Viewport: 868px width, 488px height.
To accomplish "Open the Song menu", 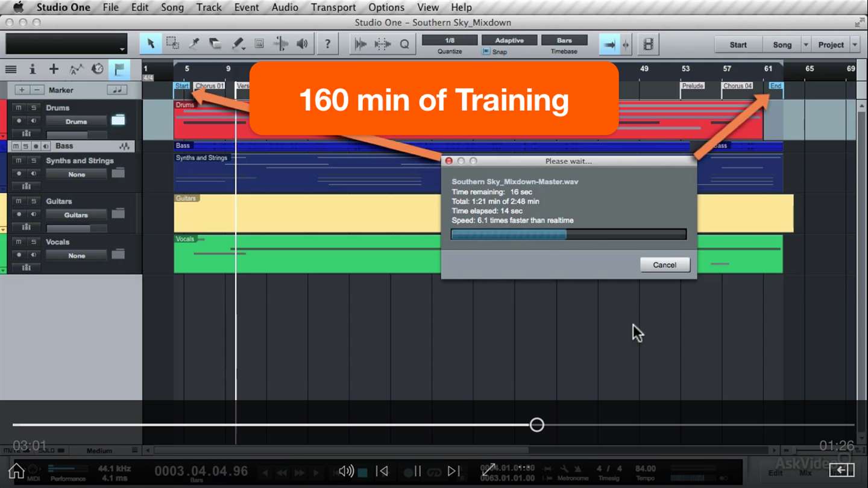I will (x=172, y=7).
